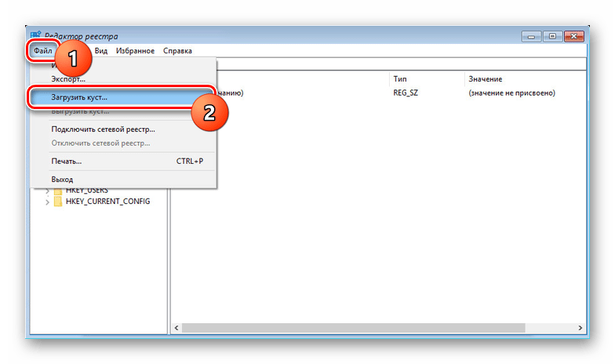Image resolution: width=615 pixels, height=364 pixels.
Task: Select the REG_SZ type cell
Action: pyautogui.click(x=406, y=93)
